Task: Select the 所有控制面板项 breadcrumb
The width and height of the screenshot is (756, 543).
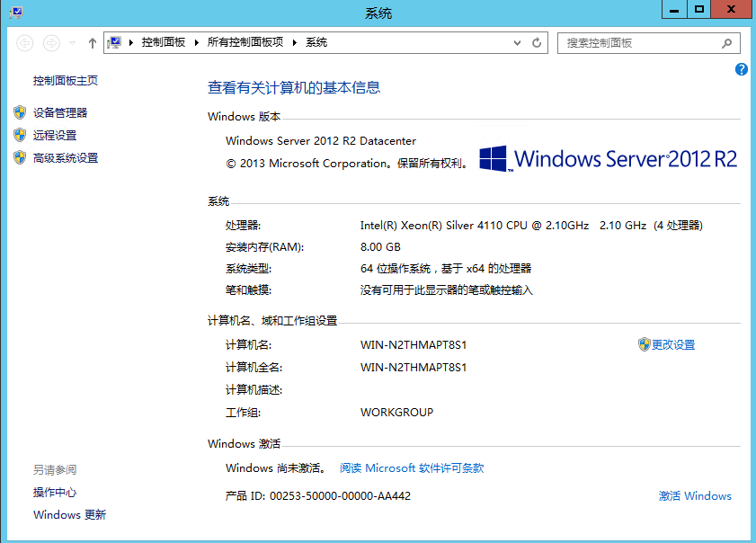Action: tap(245, 42)
